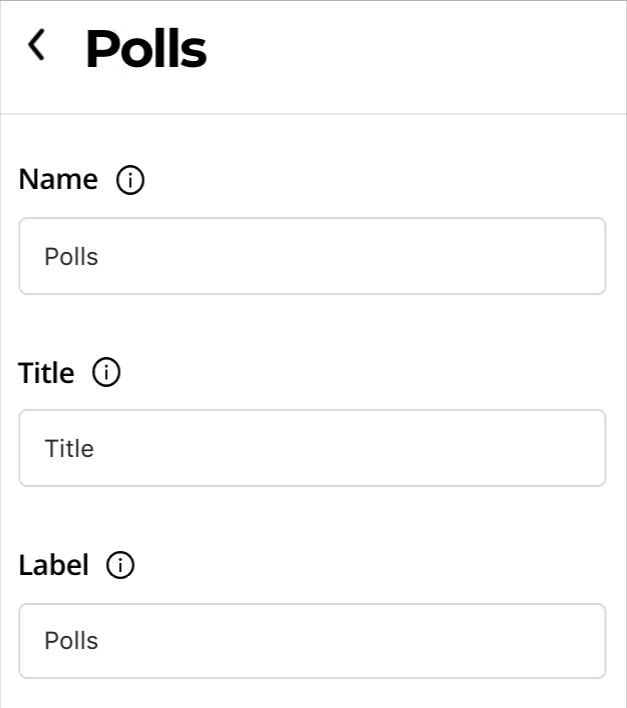Image resolution: width=627 pixels, height=708 pixels.
Task: Place cursor on 'Polls' text in Name box
Action: pyautogui.click(x=71, y=257)
